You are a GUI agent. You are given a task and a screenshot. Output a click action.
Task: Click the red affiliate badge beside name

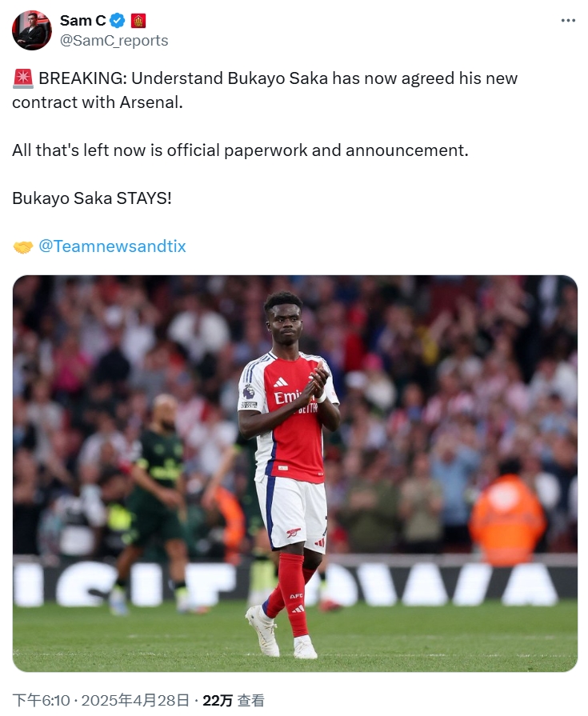pos(138,21)
